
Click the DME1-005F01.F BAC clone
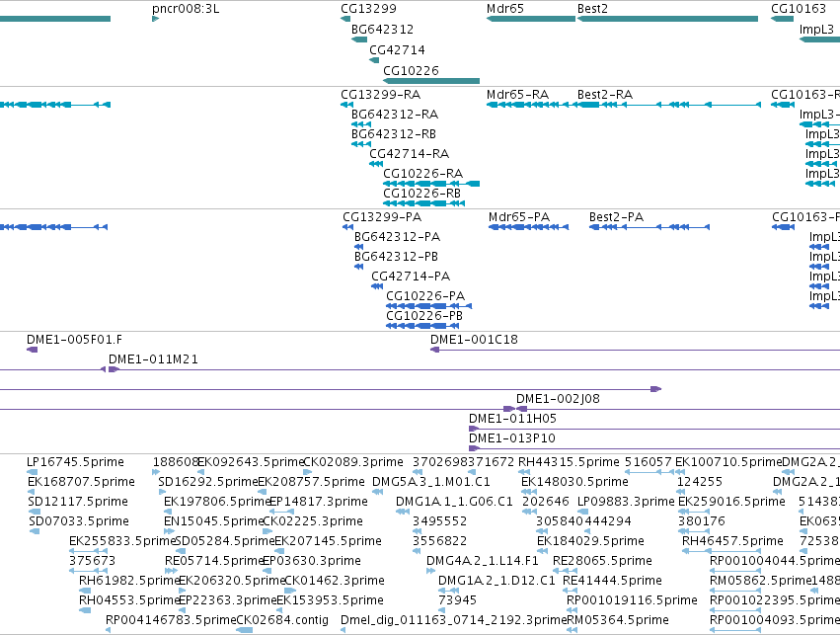(33, 350)
